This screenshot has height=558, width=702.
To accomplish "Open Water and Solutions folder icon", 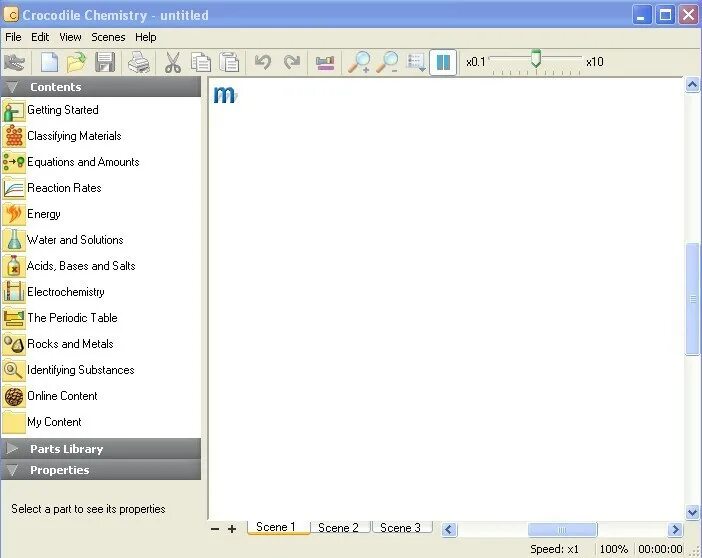I will (x=14, y=240).
